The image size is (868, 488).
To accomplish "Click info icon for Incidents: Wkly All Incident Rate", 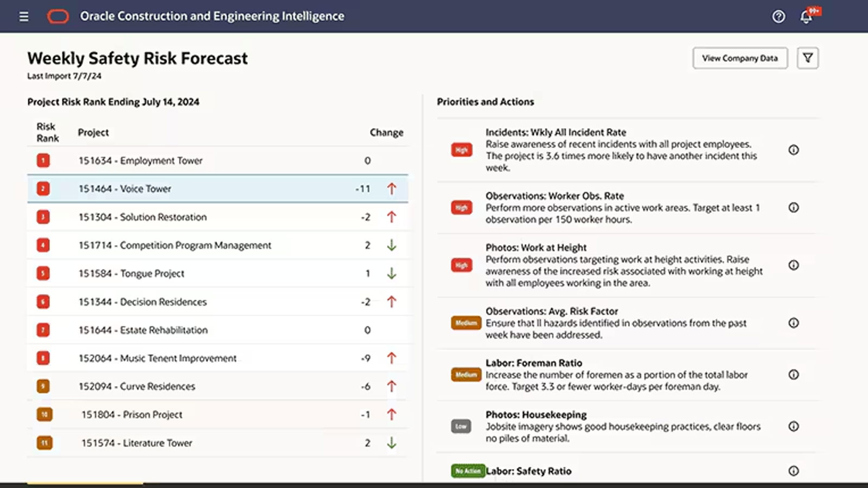I will click(794, 150).
